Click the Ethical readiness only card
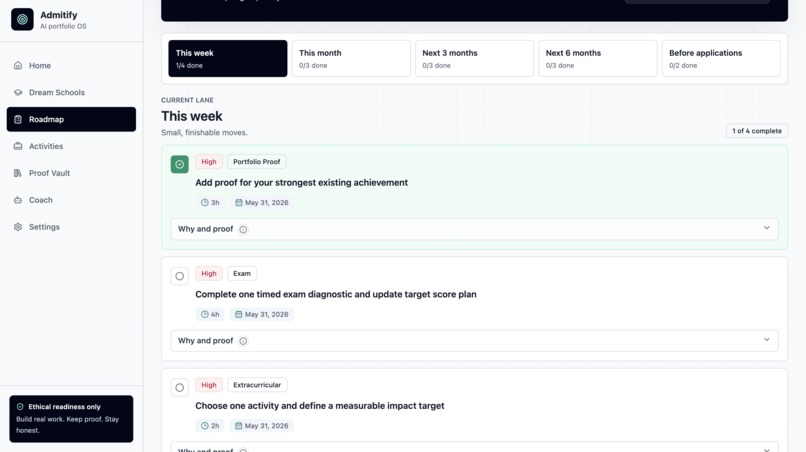806x452 pixels. tap(71, 419)
